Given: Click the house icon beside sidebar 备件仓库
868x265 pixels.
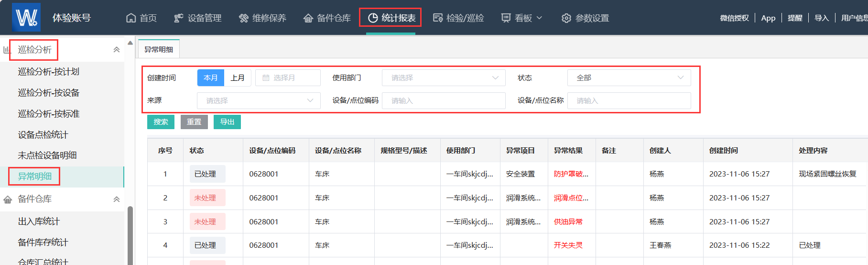Looking at the screenshot, I should (x=8, y=199).
